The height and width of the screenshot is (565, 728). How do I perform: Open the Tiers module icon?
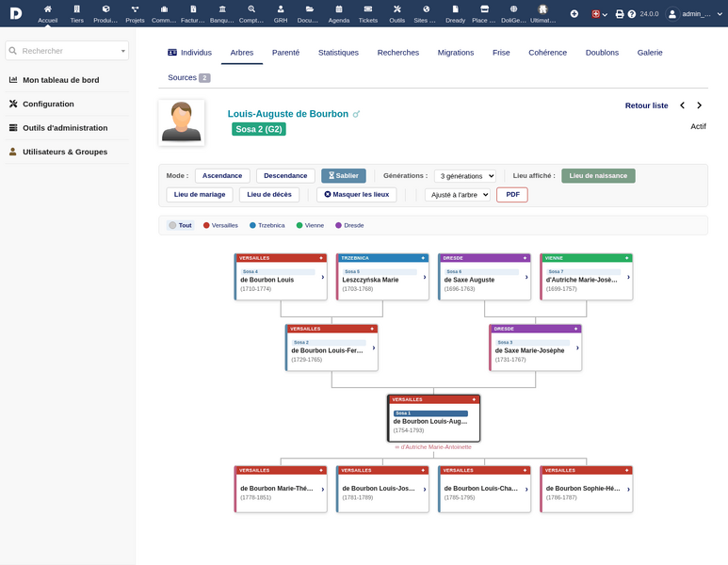pos(76,9)
